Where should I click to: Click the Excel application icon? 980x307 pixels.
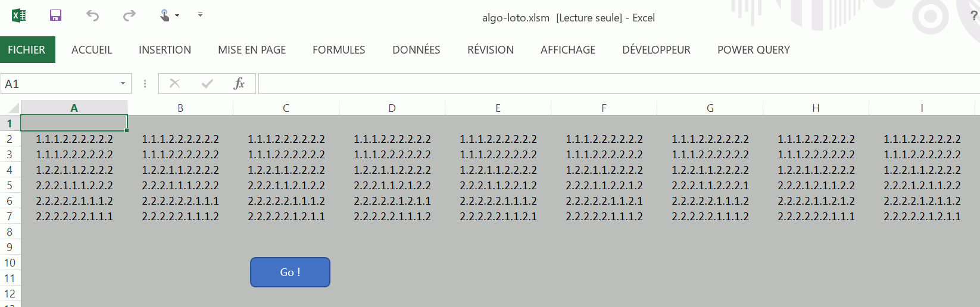pyautogui.click(x=19, y=16)
